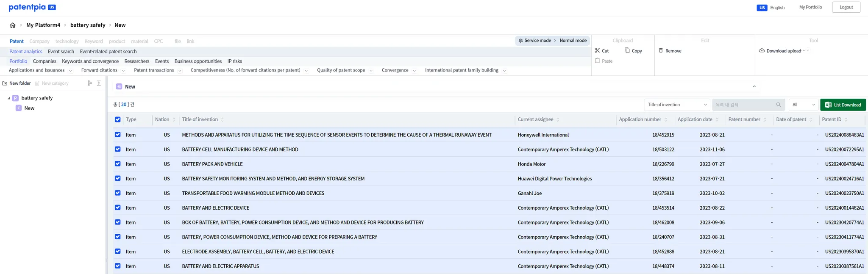The width and height of the screenshot is (868, 274).
Task: Uncheck ELECTRODE ASSEMBLY row checkbox
Action: coord(117,252)
